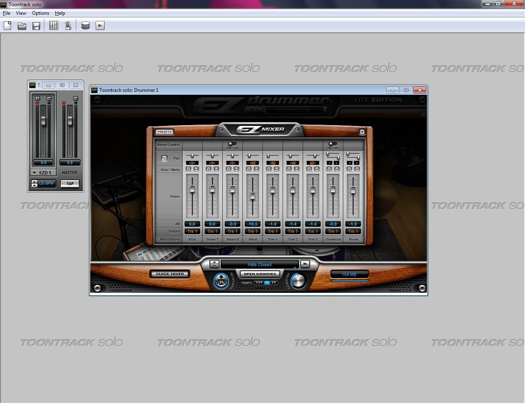Open Hihat output Trk 1 selector
This screenshot has width=525, height=420.
pos(252,231)
